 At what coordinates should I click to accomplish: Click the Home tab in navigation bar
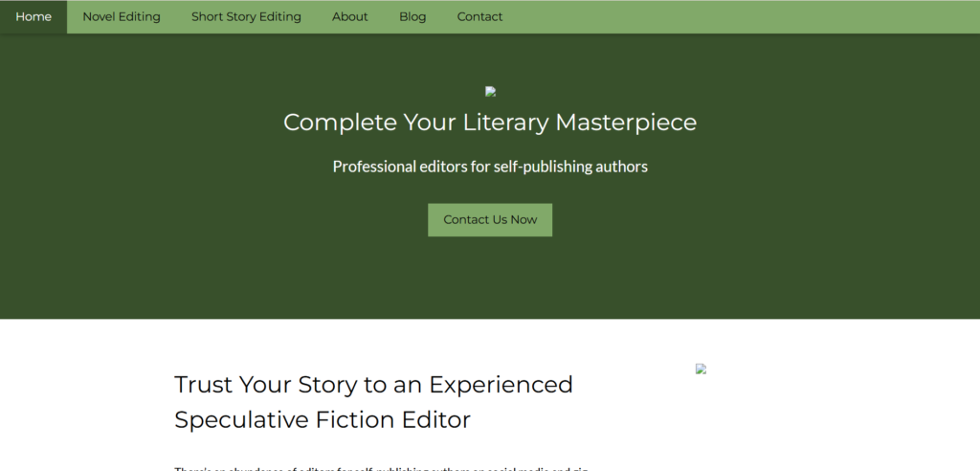click(33, 16)
